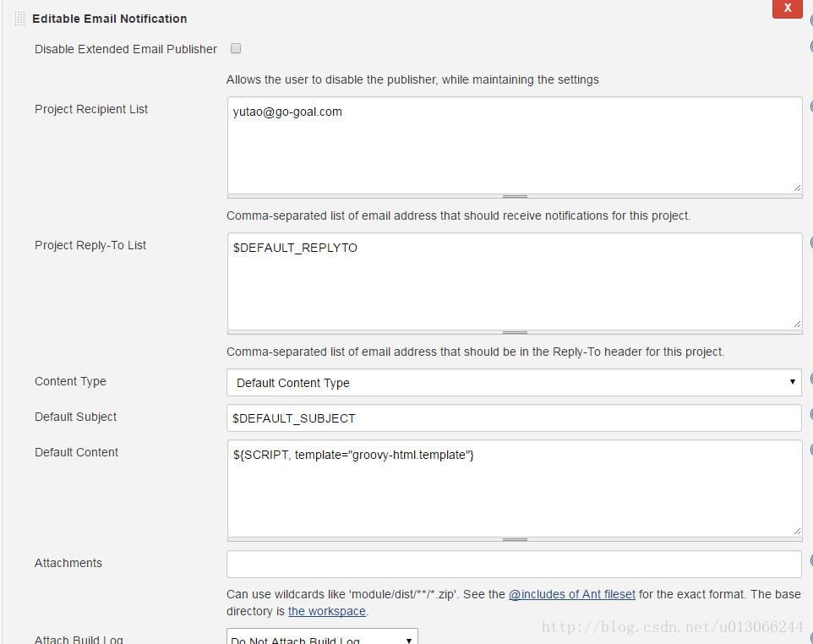
Task: Follow the workspace link
Action: pyautogui.click(x=327, y=611)
